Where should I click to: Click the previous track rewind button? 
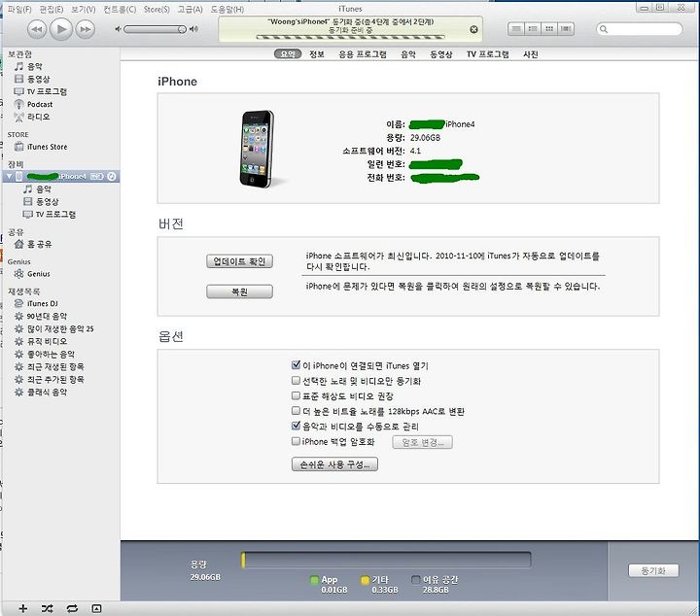coord(37,29)
